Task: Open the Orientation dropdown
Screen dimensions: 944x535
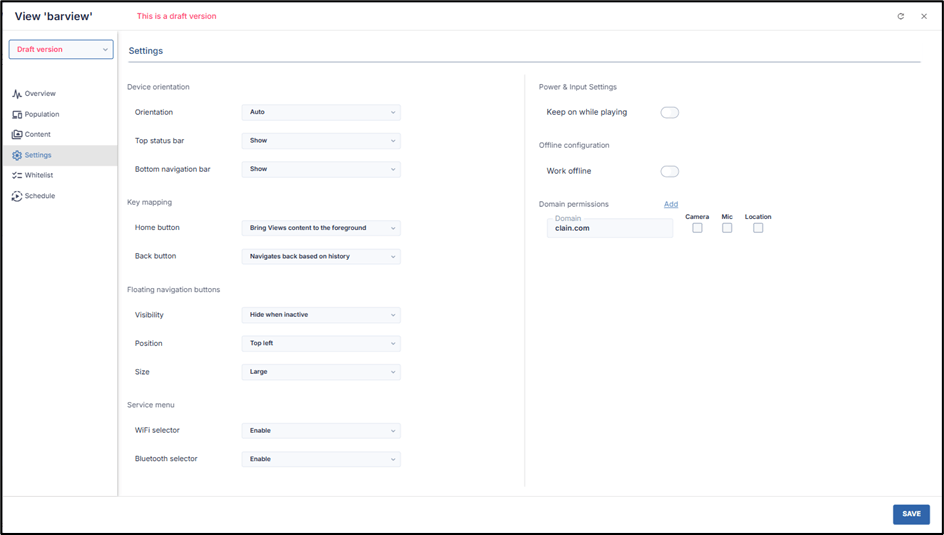Action: point(321,113)
